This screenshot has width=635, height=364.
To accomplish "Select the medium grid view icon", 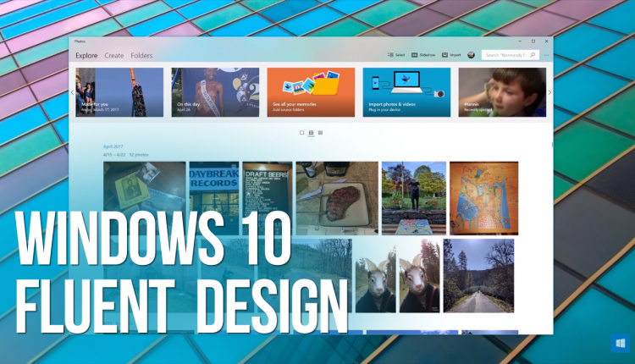I will [311, 132].
